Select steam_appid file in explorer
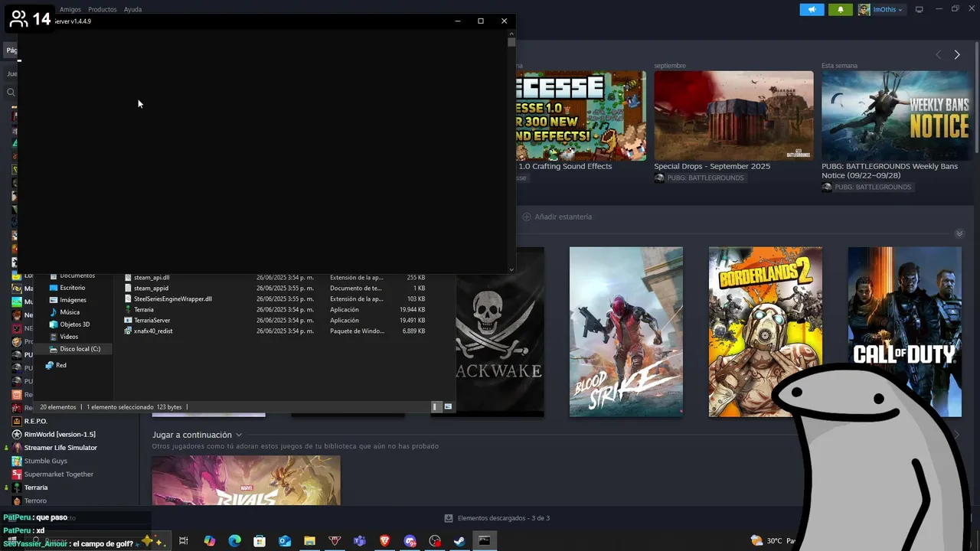 (x=151, y=289)
